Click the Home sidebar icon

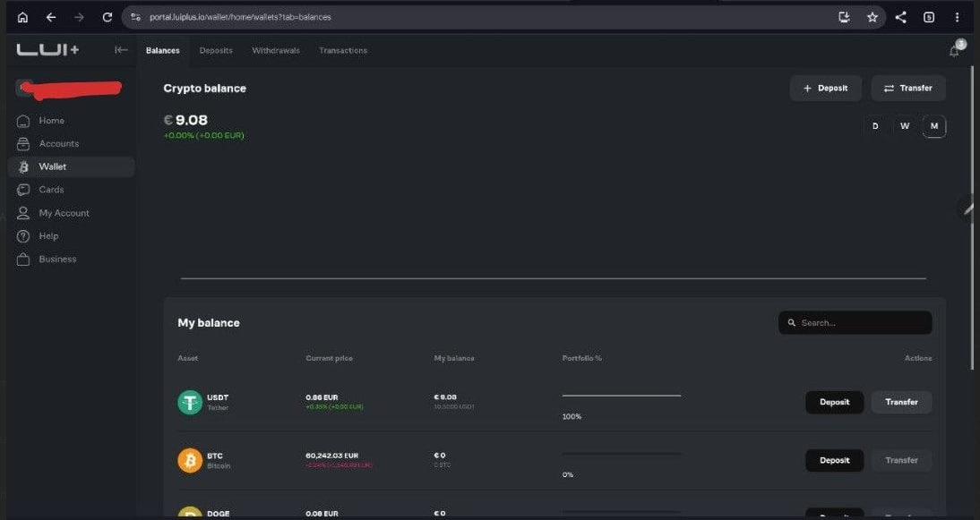click(23, 121)
